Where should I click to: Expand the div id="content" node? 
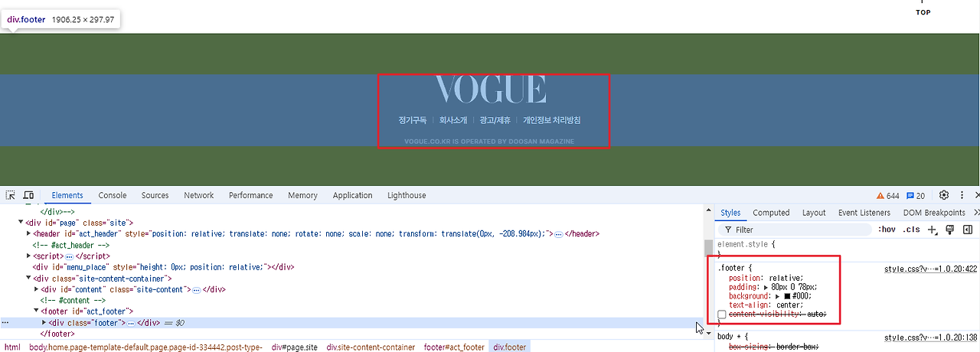click(x=36, y=290)
